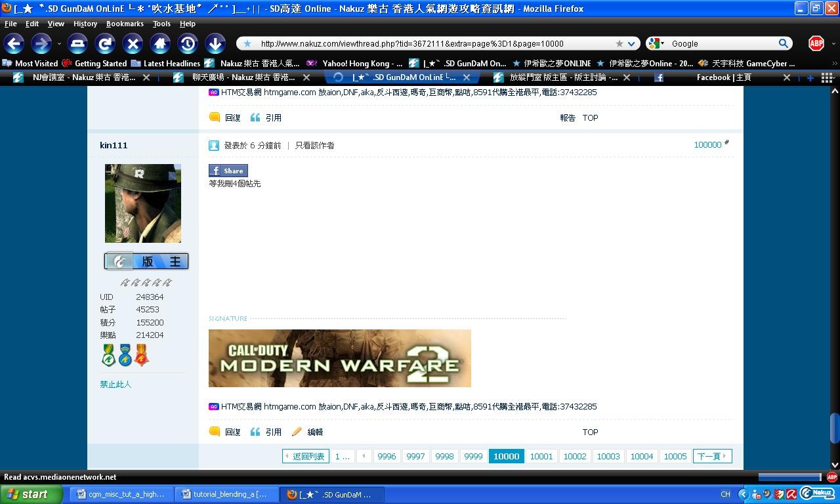
Task: Click the Adblock Plus status bar icon
Action: click(x=832, y=477)
